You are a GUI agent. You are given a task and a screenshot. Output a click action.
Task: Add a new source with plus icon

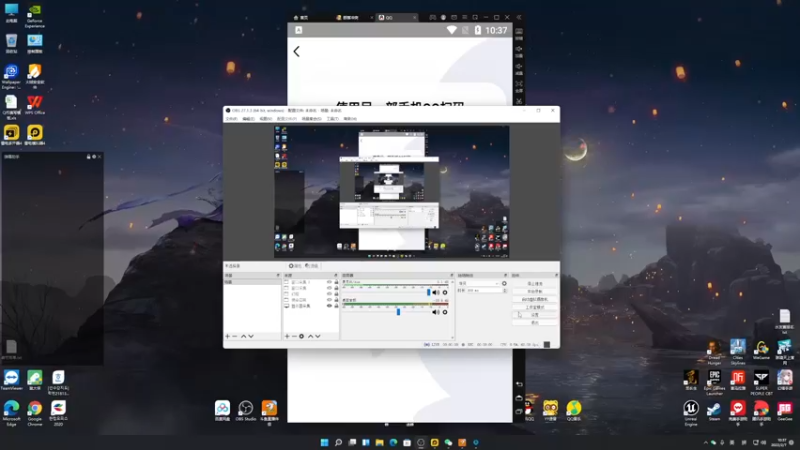coord(287,336)
